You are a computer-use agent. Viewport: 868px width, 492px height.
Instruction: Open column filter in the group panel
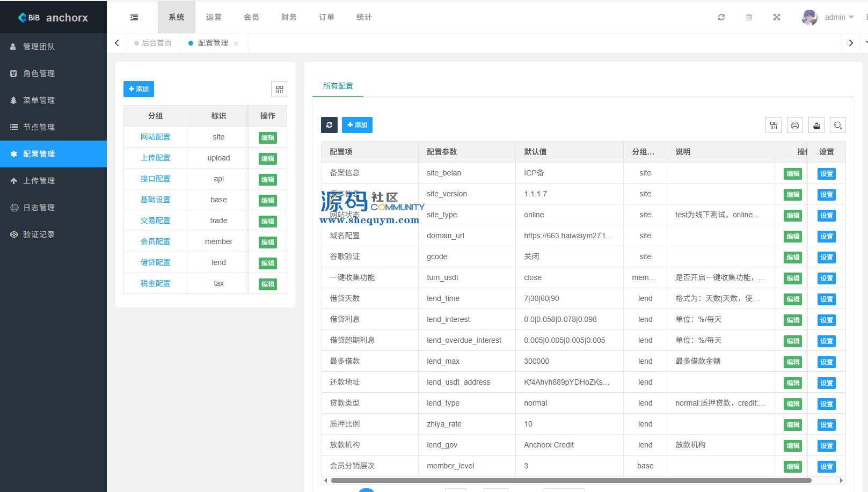click(279, 89)
